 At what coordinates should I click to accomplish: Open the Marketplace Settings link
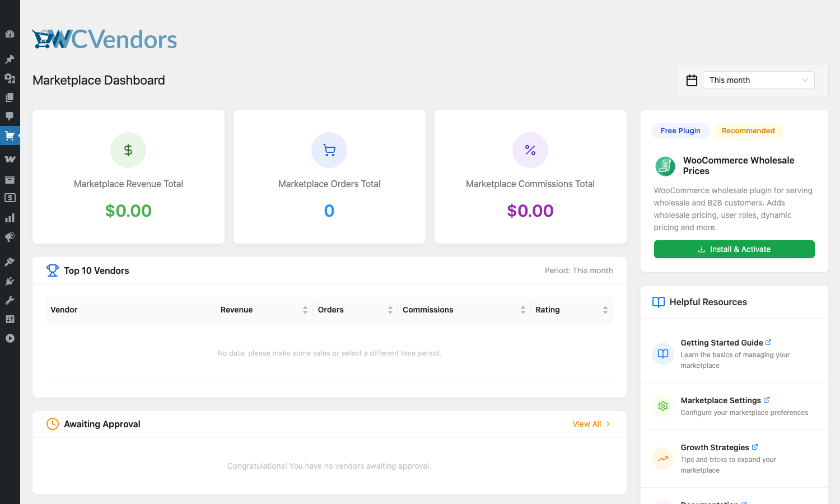[x=725, y=400]
